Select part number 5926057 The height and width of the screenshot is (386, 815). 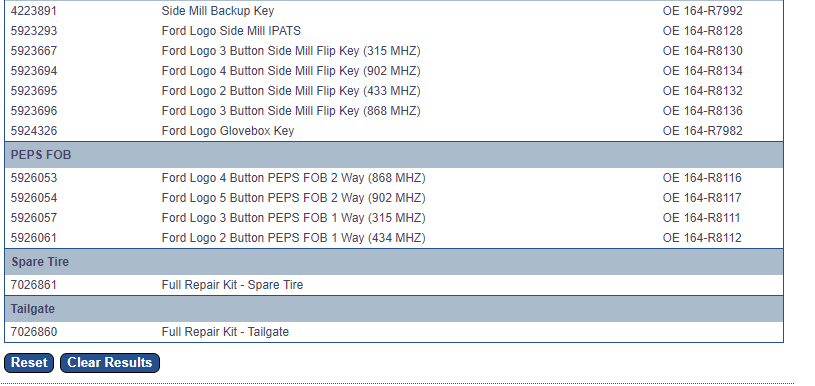34,218
